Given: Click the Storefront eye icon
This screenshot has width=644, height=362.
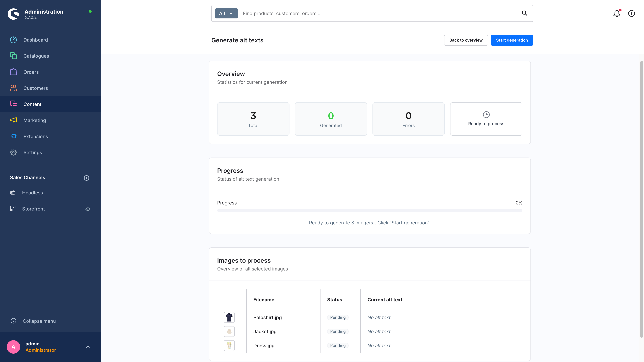Looking at the screenshot, I should click(x=88, y=209).
